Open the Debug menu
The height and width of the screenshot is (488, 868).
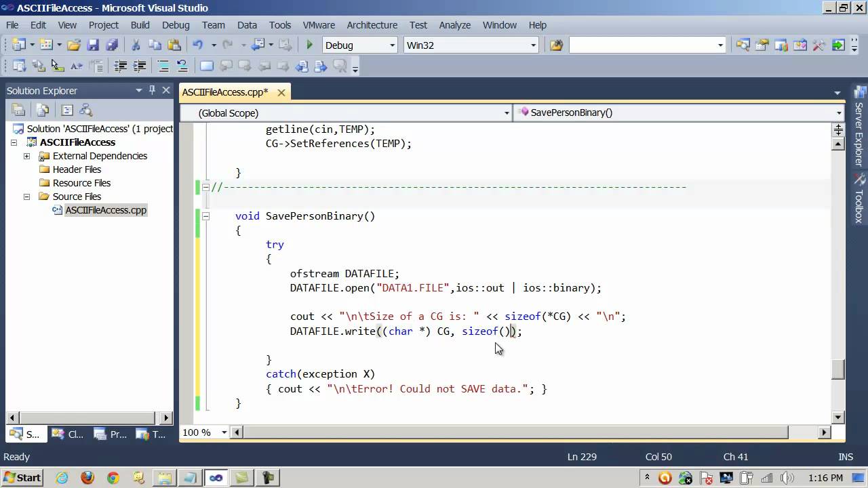[x=176, y=25]
